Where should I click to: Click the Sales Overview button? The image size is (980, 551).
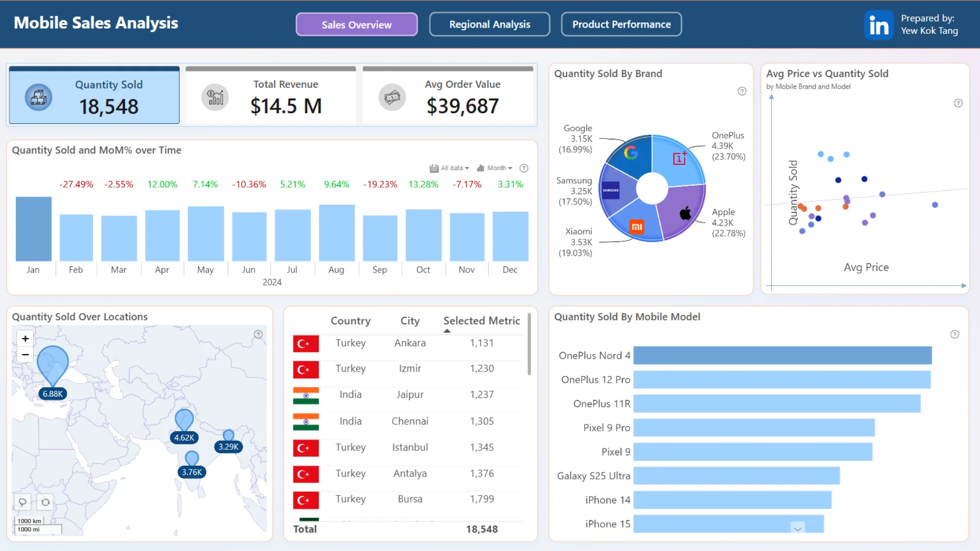click(x=356, y=24)
